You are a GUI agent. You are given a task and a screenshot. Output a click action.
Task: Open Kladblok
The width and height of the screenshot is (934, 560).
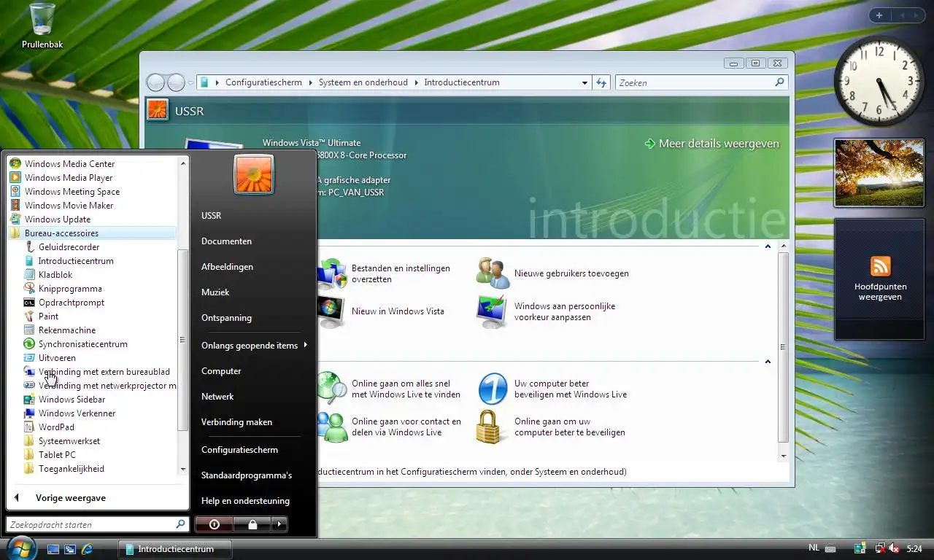[48, 275]
